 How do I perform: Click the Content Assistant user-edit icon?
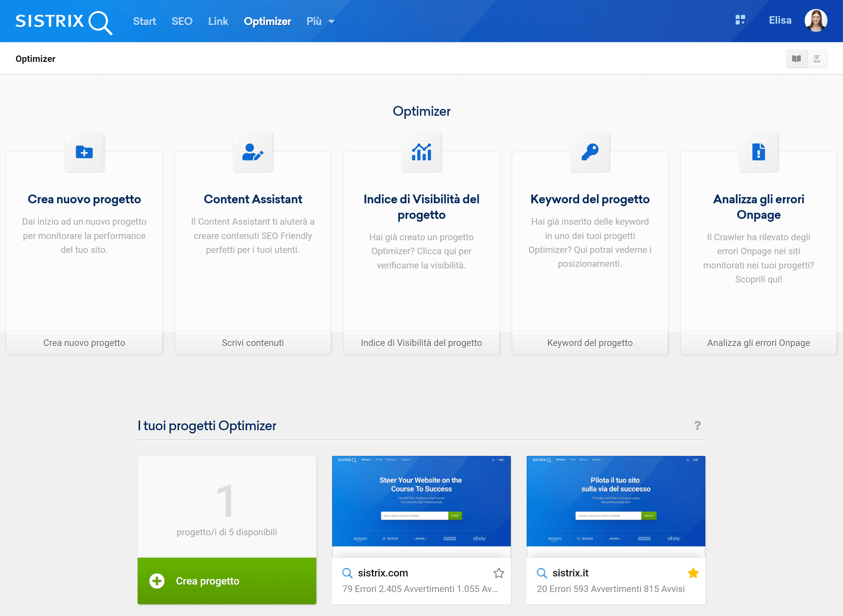click(253, 152)
